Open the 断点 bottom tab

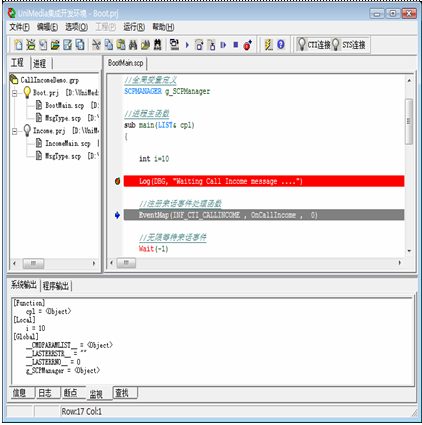[x=70, y=393]
